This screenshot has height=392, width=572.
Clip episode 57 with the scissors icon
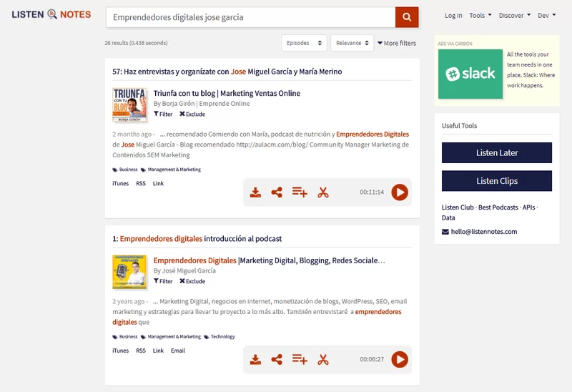click(323, 192)
